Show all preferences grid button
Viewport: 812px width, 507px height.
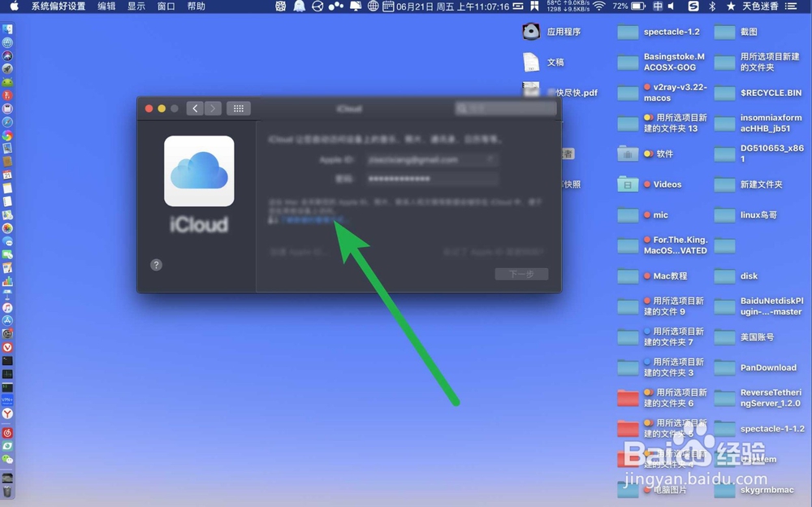click(239, 108)
